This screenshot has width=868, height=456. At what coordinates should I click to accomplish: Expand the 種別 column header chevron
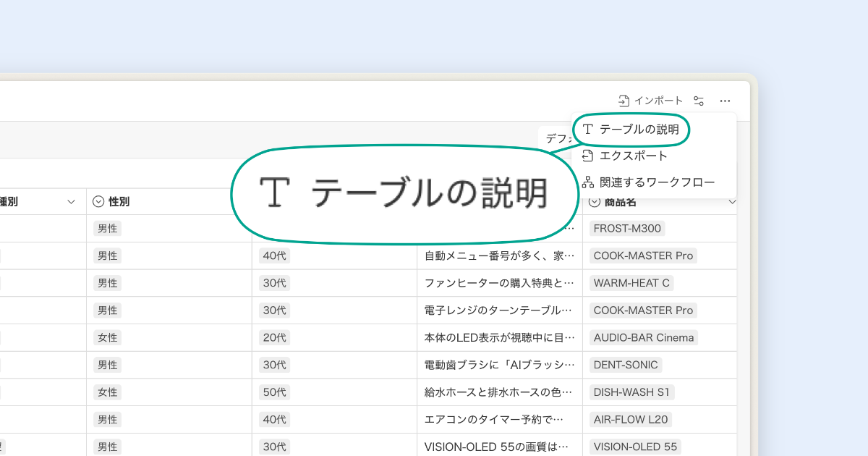[x=72, y=202]
